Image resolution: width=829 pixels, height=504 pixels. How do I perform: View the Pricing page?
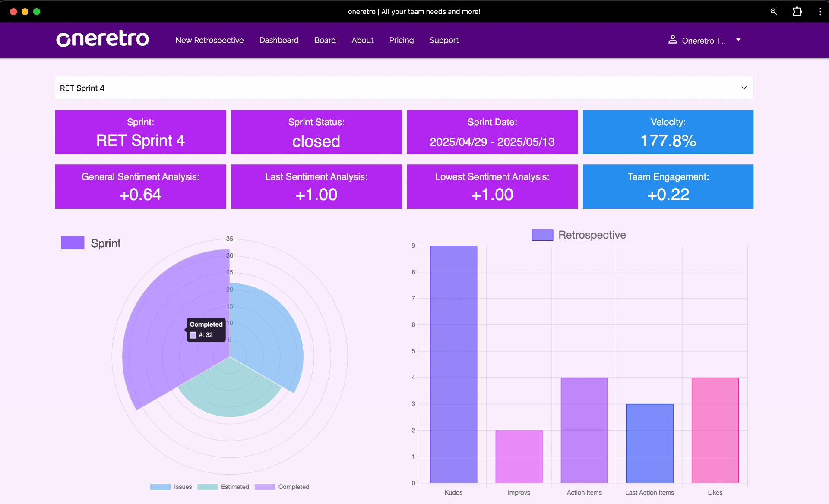(x=401, y=40)
